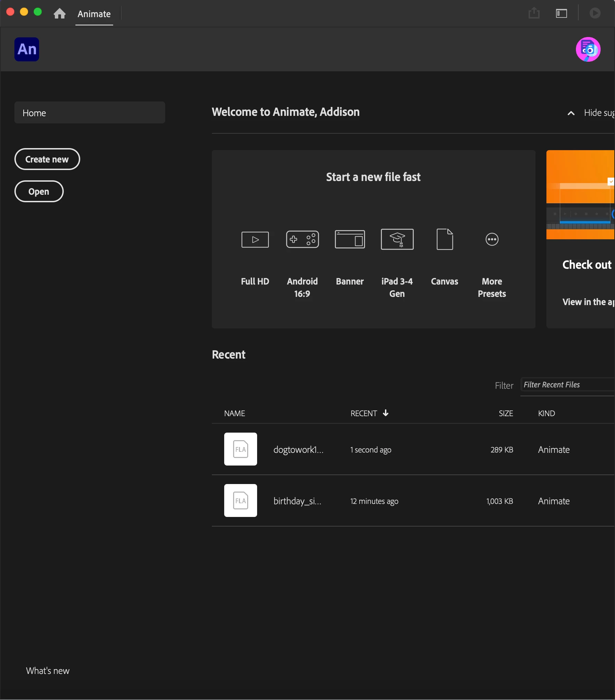Click Animate kind in birthday_si row
This screenshot has height=700, width=615.
[x=554, y=501]
